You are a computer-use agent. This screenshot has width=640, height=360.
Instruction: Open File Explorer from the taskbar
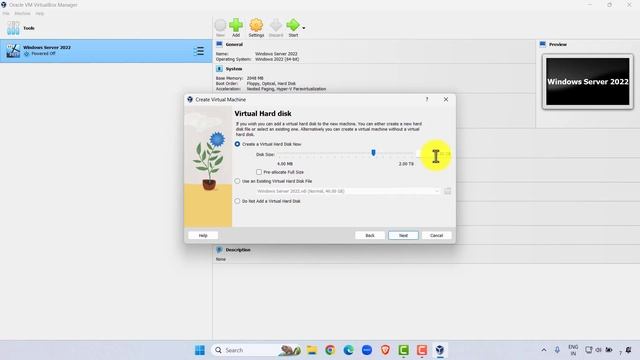point(312,350)
